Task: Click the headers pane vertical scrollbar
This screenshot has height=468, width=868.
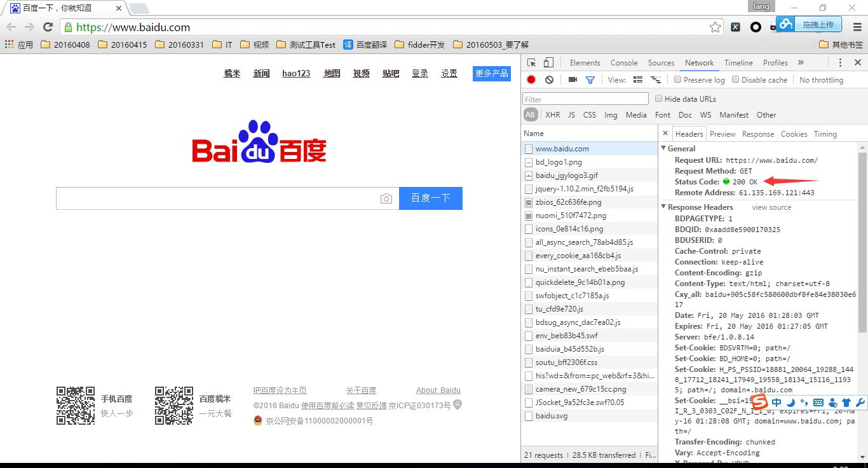Action: (862, 242)
